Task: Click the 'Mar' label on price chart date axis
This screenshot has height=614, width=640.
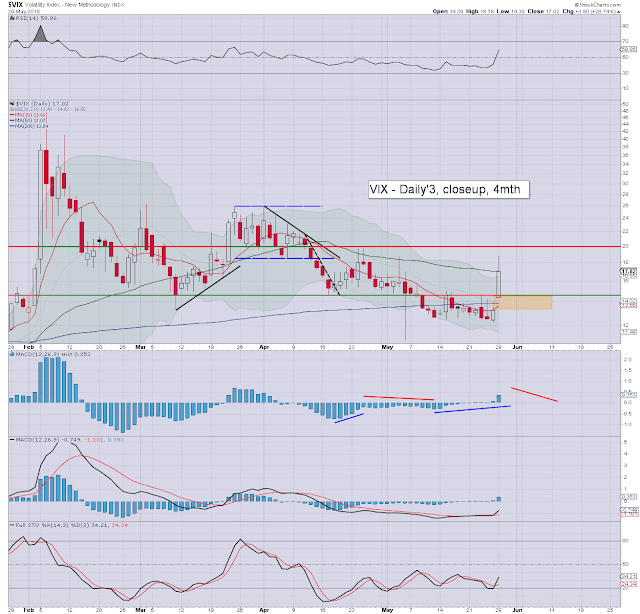Action: pos(140,347)
